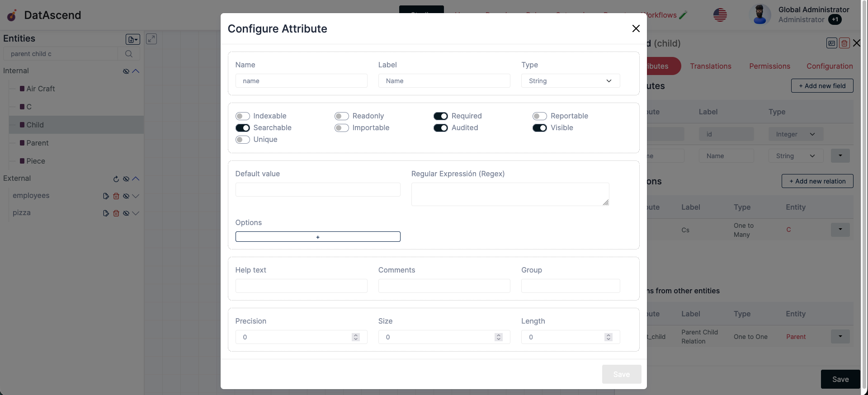
Task: Open the Type String dropdown in dialog
Action: point(571,81)
